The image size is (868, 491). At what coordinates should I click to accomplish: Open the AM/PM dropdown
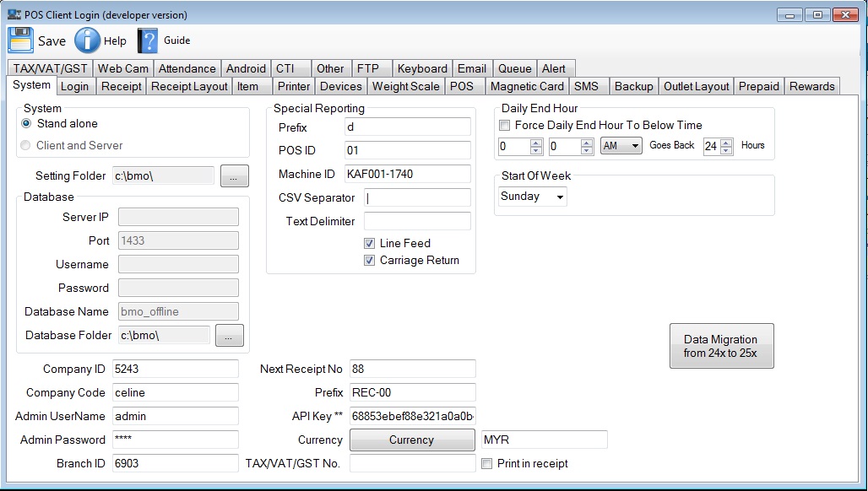click(621, 146)
